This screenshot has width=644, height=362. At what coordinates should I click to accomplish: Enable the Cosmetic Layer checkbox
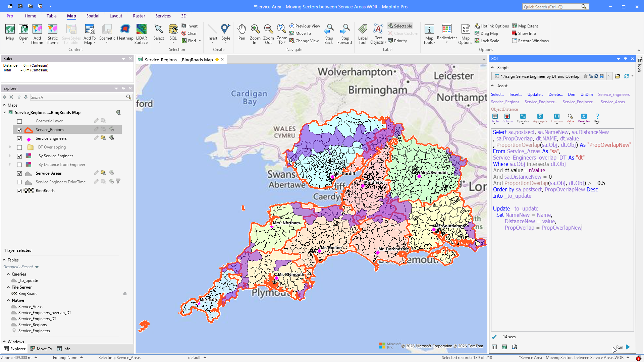[x=19, y=121]
